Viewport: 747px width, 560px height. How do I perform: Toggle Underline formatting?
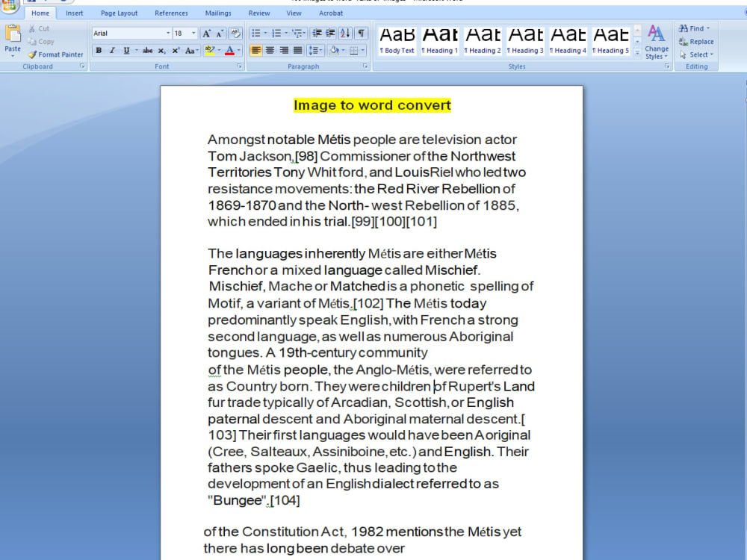126,50
